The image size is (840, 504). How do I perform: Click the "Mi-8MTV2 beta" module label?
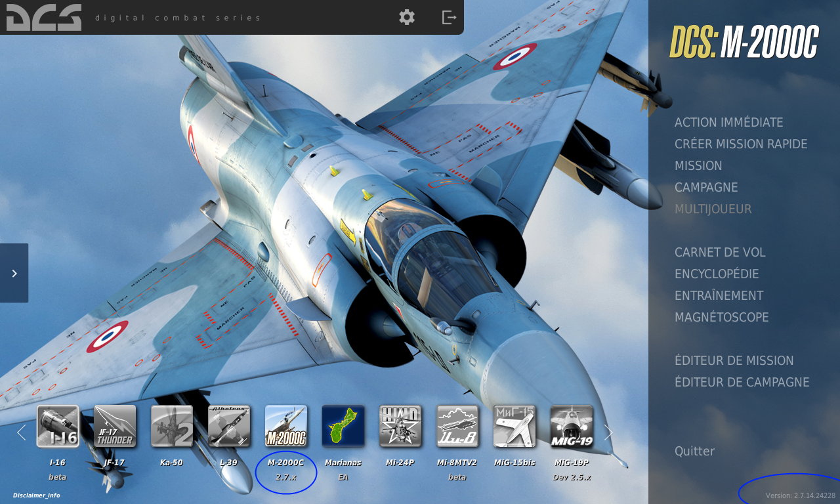(457, 470)
